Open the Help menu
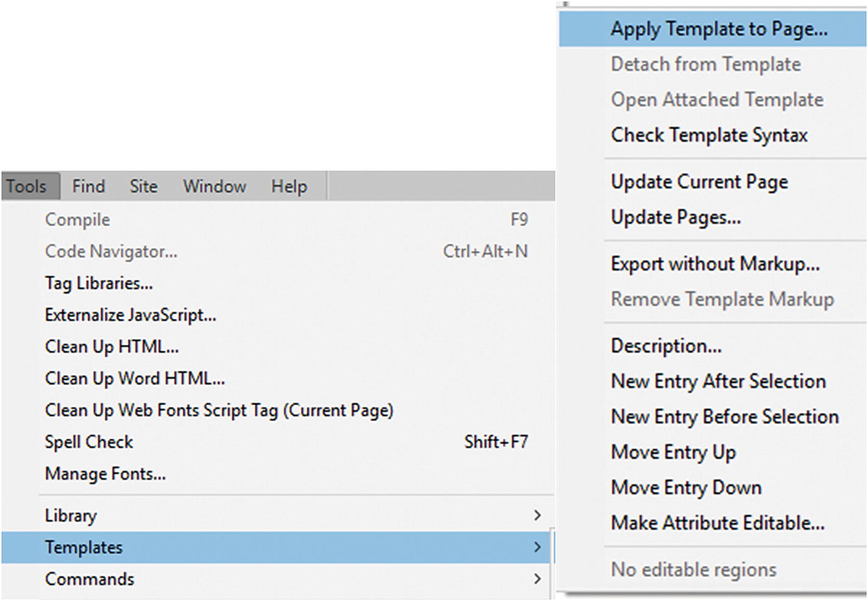This screenshot has width=868, height=601. click(289, 186)
